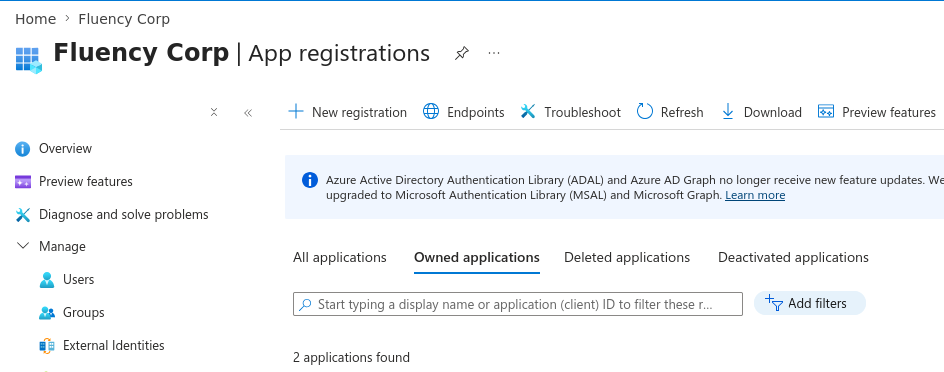
Task: Click the search magnifier icon
Action: (306, 305)
